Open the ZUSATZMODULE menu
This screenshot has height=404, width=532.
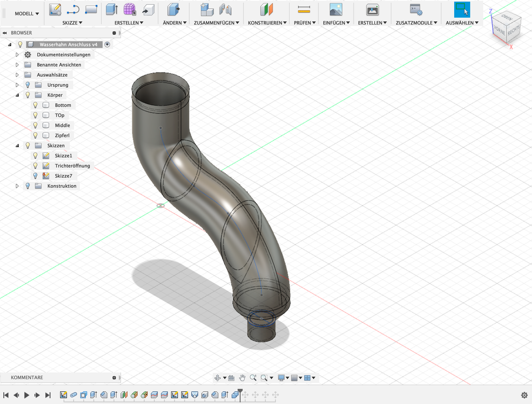pyautogui.click(x=416, y=23)
